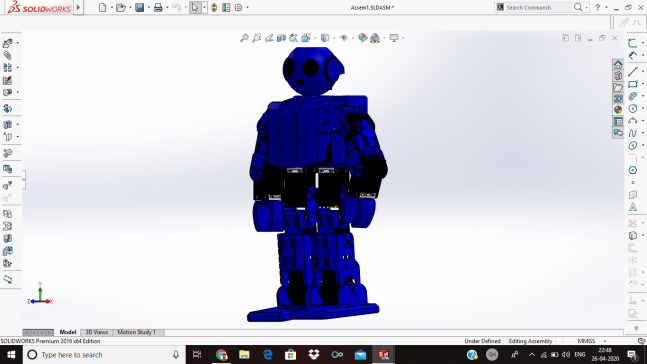Open the View Settings monitor icon

394,38
